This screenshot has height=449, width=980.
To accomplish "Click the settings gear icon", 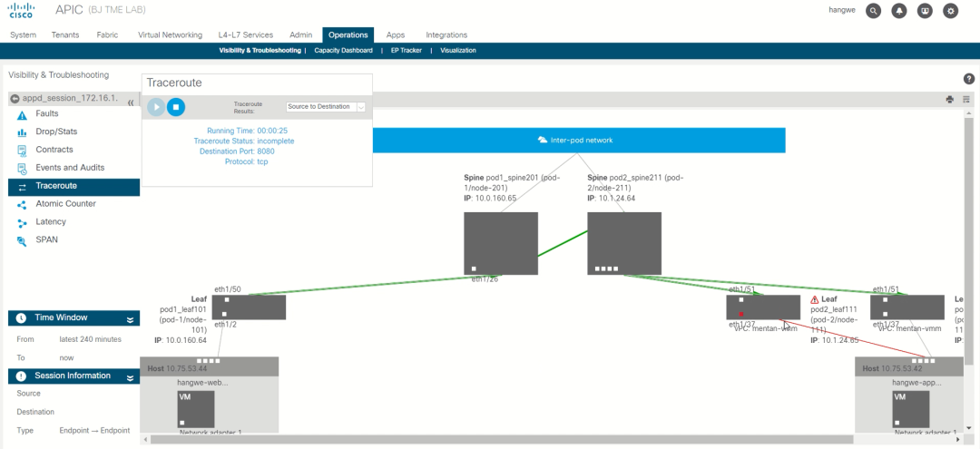I will (x=950, y=11).
